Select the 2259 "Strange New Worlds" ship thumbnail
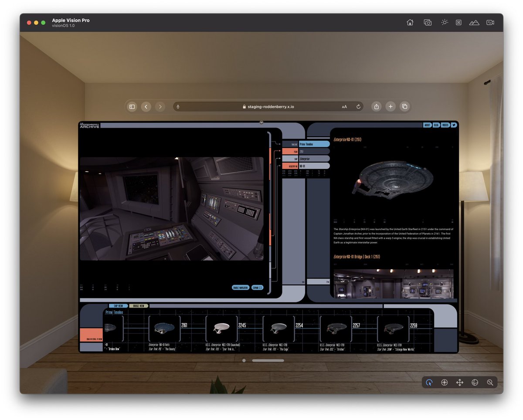This screenshot has width=523, height=420. pyautogui.click(x=393, y=329)
